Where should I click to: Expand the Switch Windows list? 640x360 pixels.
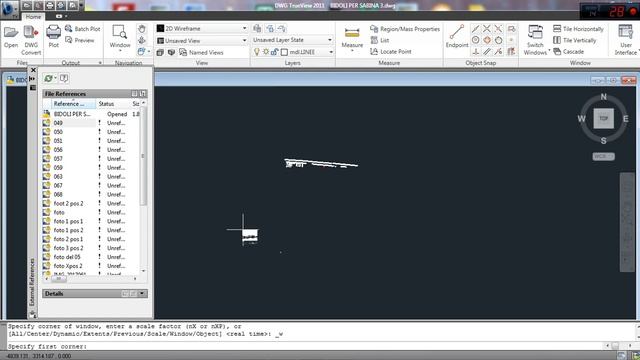pyautogui.click(x=549, y=51)
